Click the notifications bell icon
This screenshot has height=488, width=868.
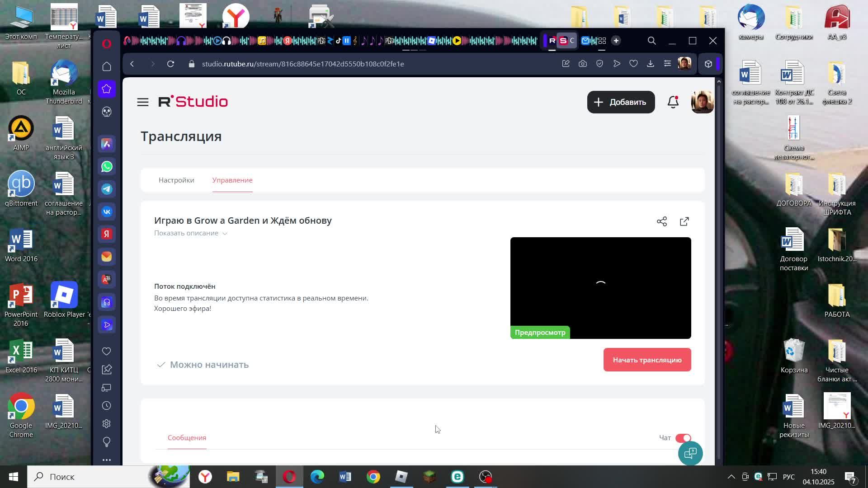(673, 102)
